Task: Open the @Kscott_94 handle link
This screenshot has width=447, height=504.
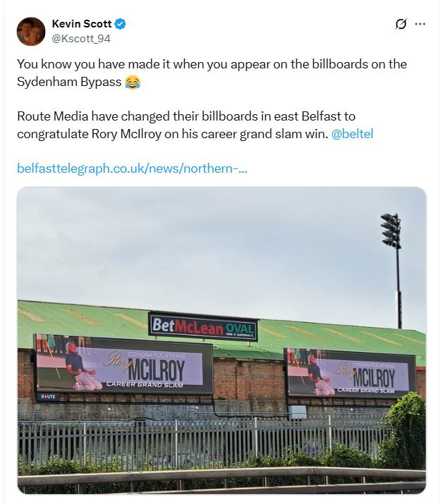Action: pyautogui.click(x=81, y=39)
